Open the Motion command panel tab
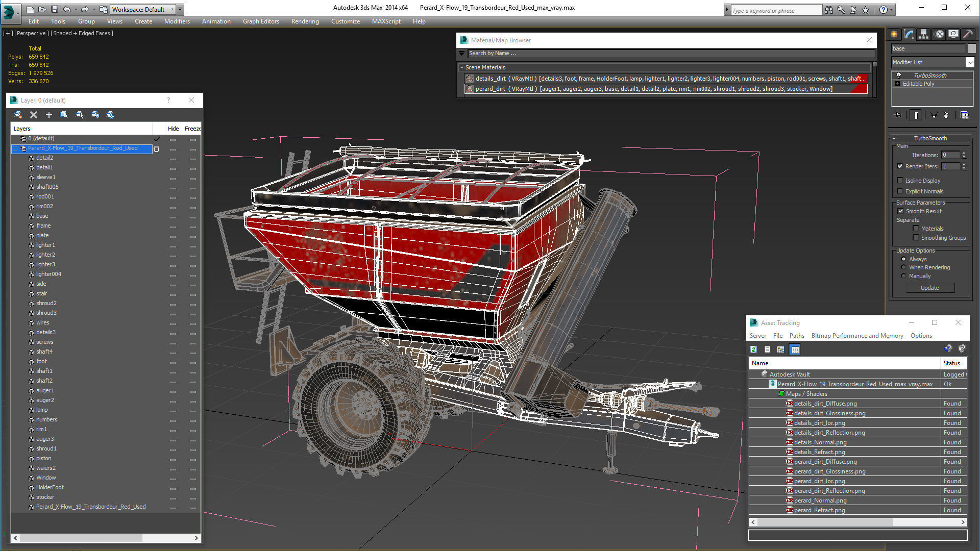 pos(939,34)
